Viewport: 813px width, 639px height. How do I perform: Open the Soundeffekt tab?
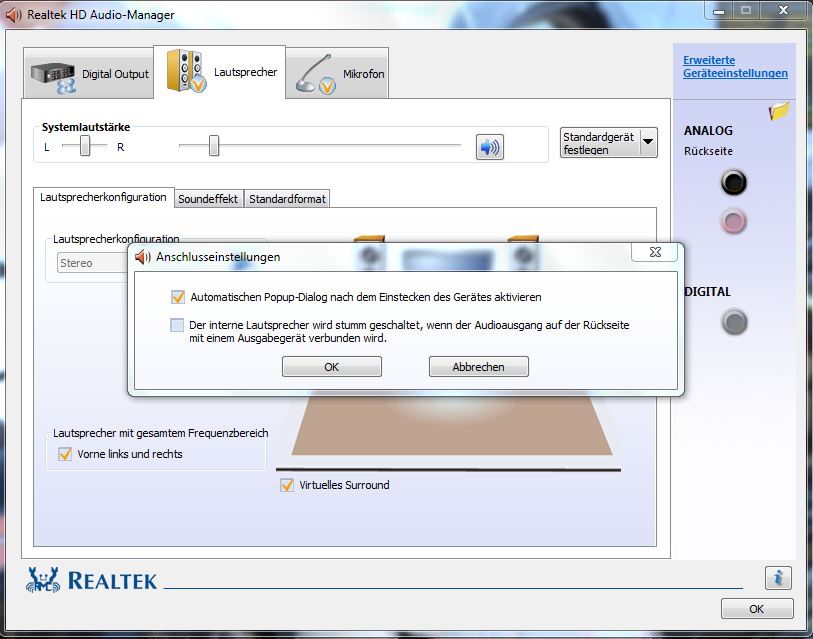(208, 199)
